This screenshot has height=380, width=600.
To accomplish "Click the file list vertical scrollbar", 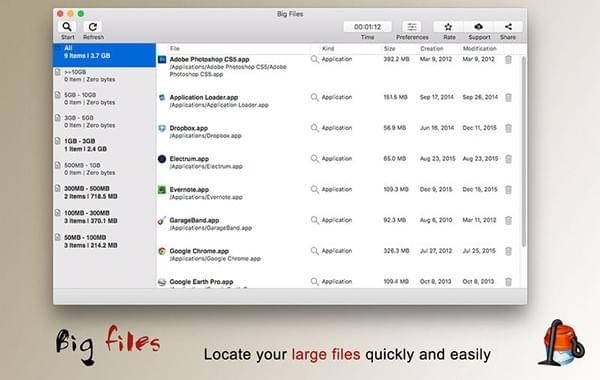I will [x=523, y=151].
